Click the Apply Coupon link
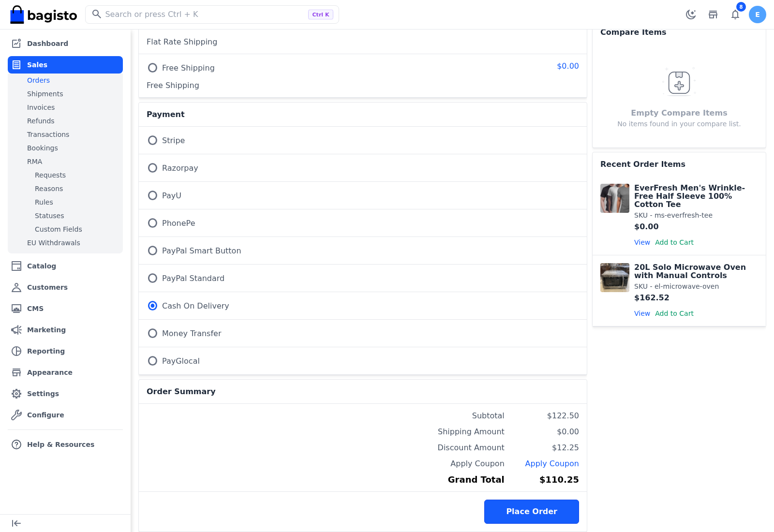Screen dimensions: 774x532 click(x=552, y=463)
